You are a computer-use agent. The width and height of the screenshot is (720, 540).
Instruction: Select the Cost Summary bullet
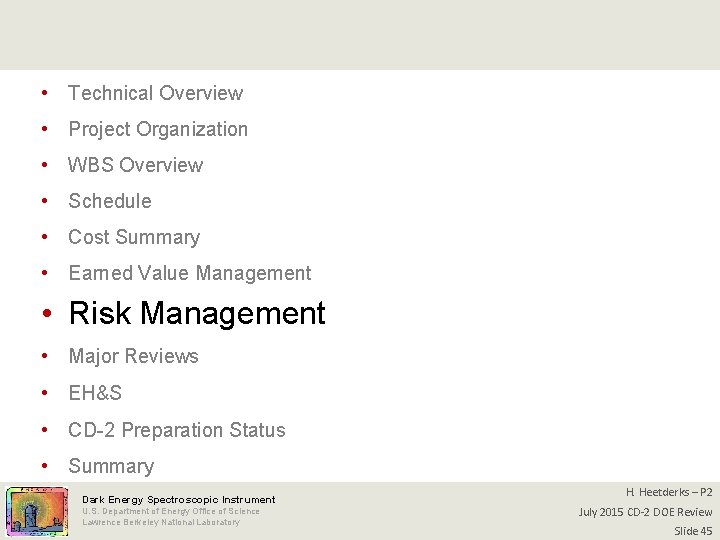[134, 237]
